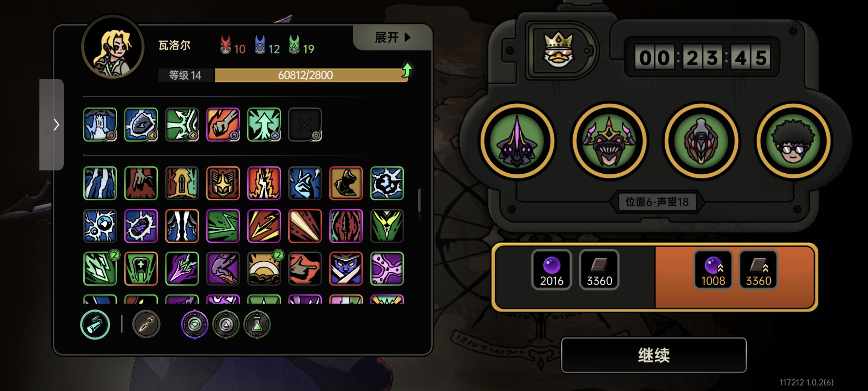Open the left side panel chevron

(x=52, y=125)
